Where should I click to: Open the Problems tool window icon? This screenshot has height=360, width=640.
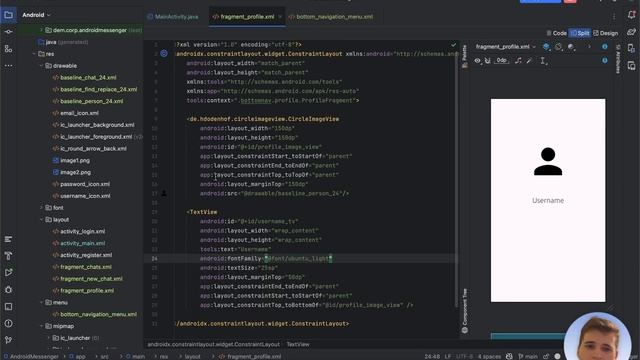(x=8, y=323)
